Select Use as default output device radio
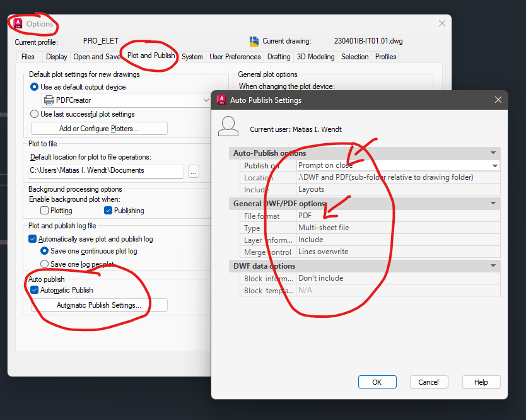This screenshot has height=420, width=526. pos(34,87)
